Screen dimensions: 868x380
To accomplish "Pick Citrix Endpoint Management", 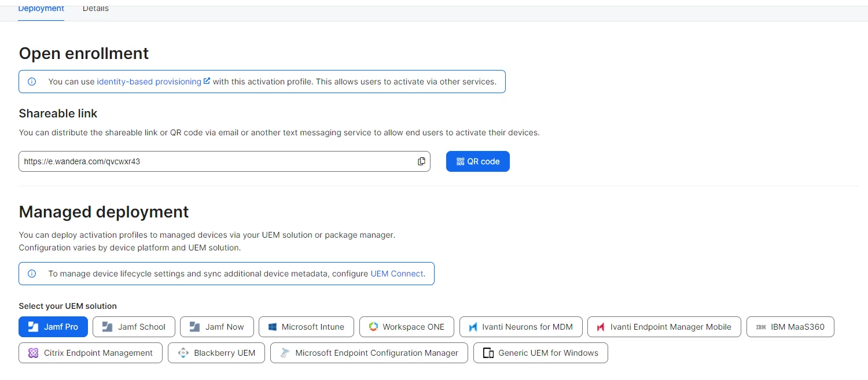I will click(91, 353).
